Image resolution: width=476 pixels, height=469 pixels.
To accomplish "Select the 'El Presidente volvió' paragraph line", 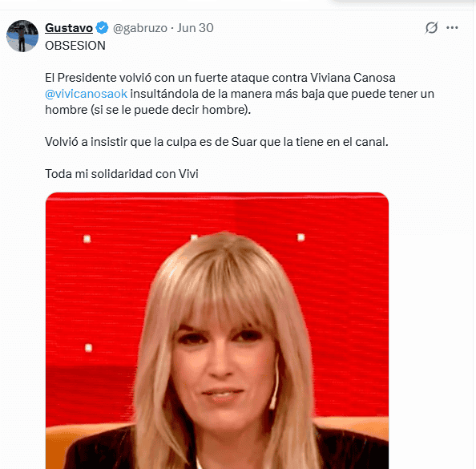I will pos(220,78).
